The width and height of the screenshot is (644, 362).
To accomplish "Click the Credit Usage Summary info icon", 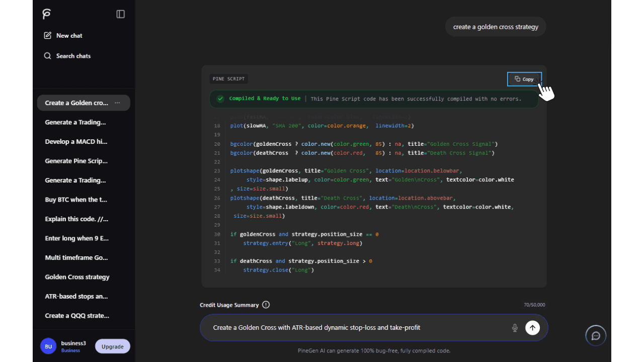I will point(266,305).
